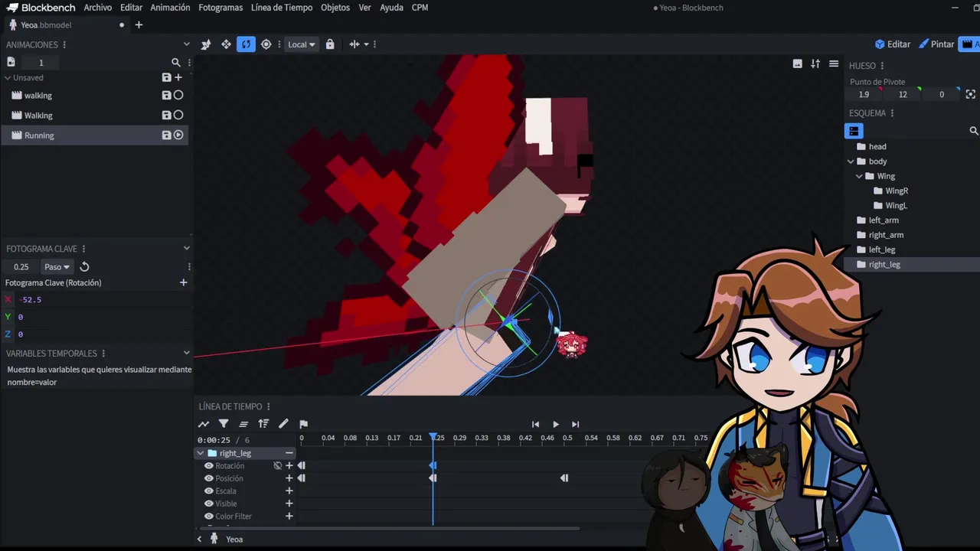
Task: Select the Move tool in toolbar
Action: (226, 44)
